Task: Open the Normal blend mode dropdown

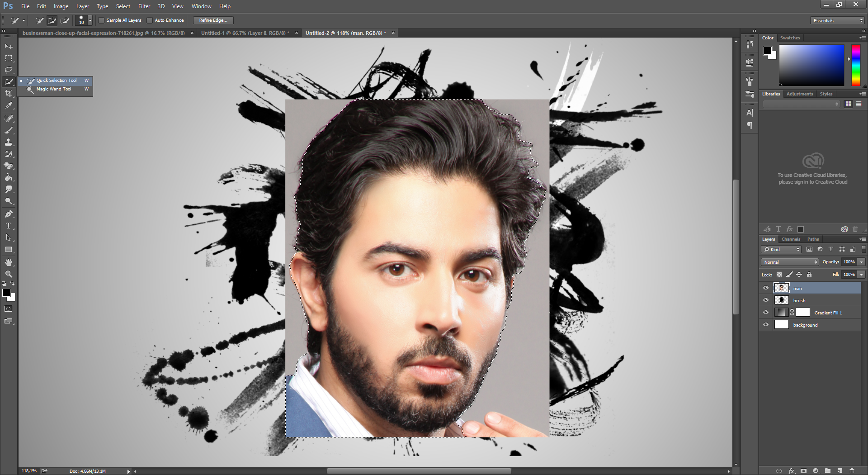Action: point(789,262)
